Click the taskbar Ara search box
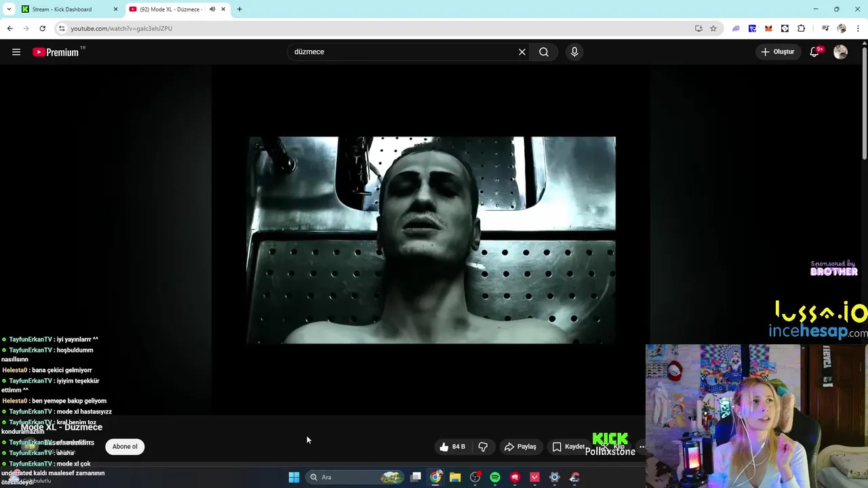The width and height of the screenshot is (868, 488). (355, 477)
